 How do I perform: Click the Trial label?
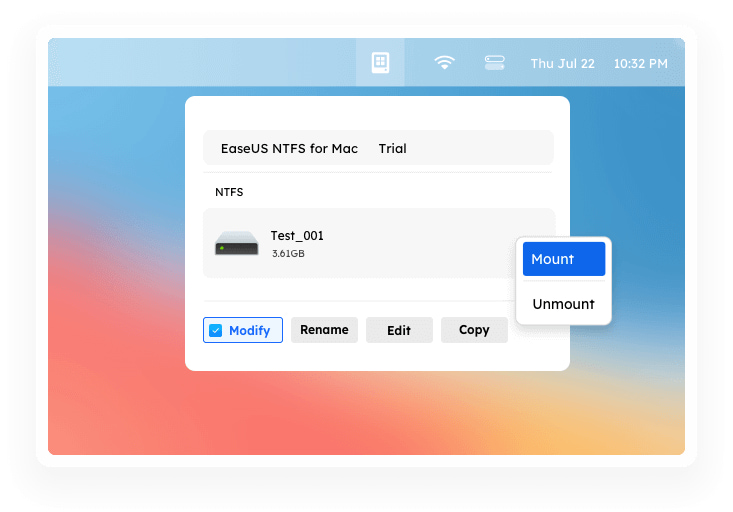(x=392, y=149)
